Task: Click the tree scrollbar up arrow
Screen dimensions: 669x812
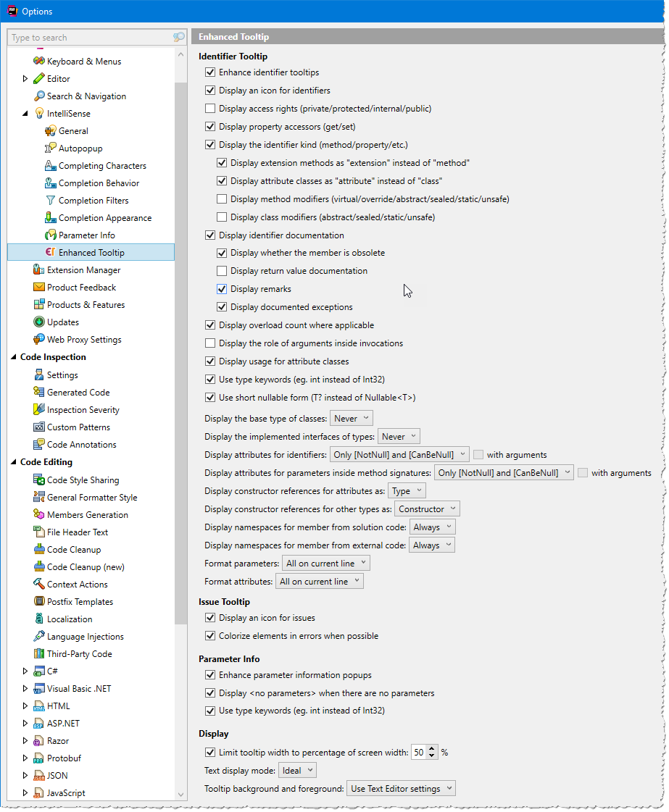Action: [181, 54]
